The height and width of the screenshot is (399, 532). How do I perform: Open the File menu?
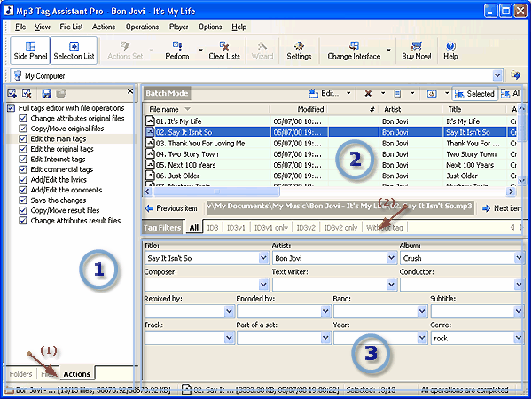coord(20,27)
